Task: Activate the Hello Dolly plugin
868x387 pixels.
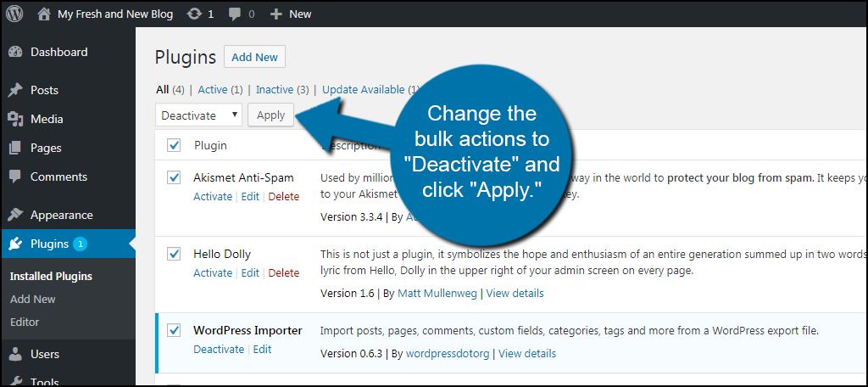Action: pos(213,272)
